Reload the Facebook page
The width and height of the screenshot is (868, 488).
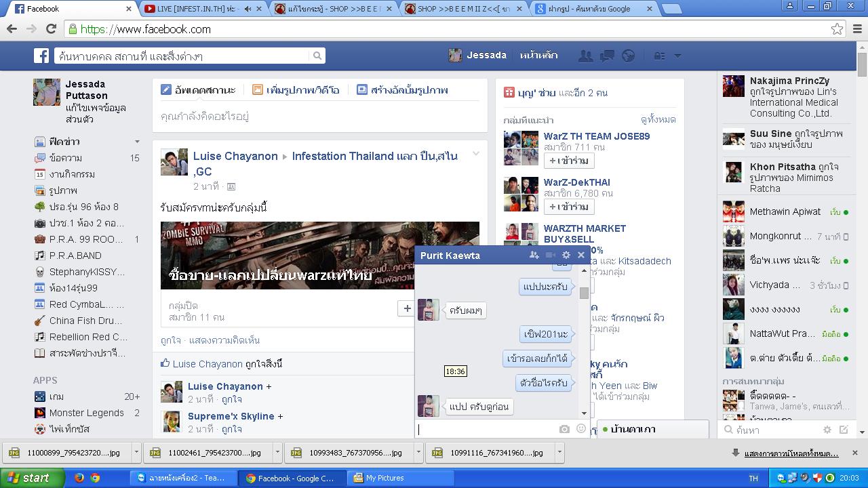[x=51, y=29]
